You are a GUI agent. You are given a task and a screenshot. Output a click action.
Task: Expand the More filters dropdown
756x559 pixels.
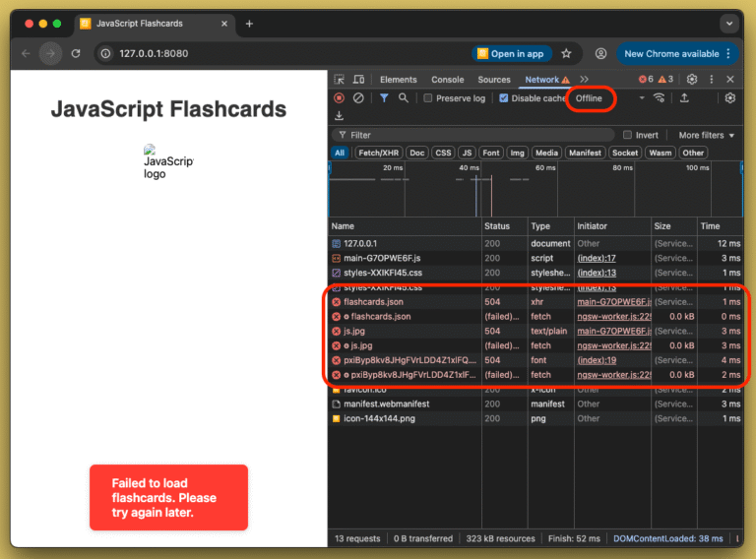(707, 136)
